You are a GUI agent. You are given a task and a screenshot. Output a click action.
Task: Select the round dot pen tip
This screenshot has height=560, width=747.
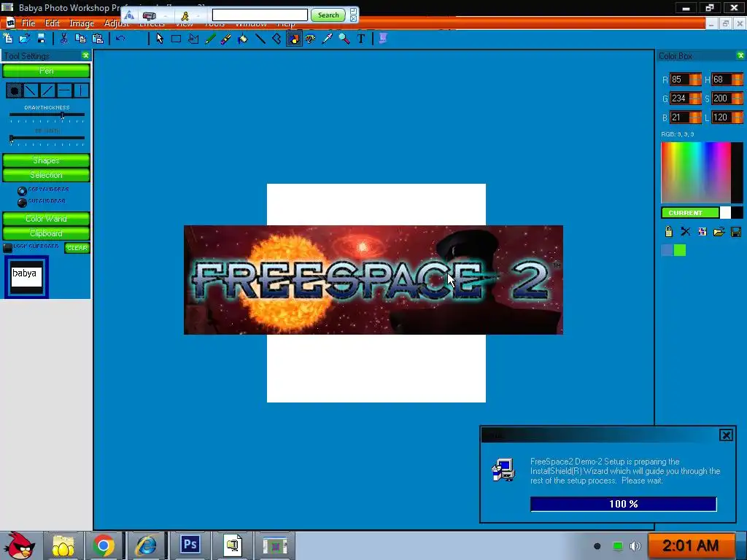pos(14,90)
